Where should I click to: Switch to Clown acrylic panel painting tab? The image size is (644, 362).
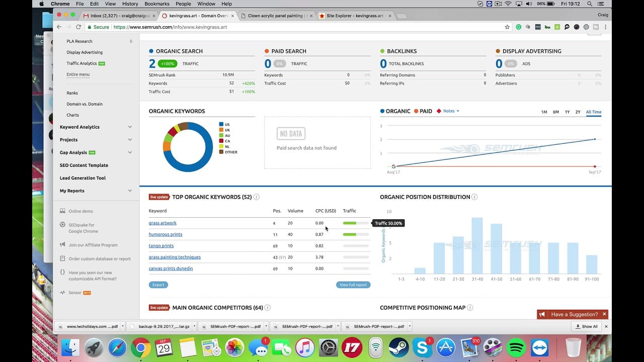click(x=275, y=16)
